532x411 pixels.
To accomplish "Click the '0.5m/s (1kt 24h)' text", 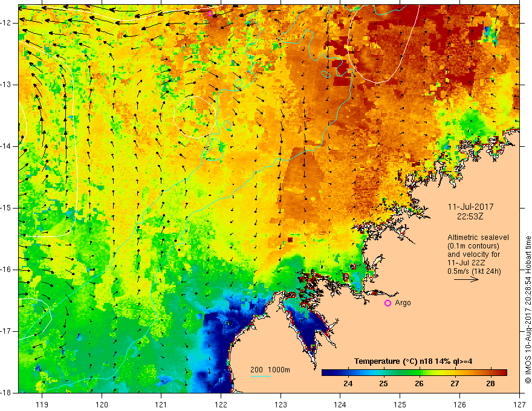I will pos(474,271).
